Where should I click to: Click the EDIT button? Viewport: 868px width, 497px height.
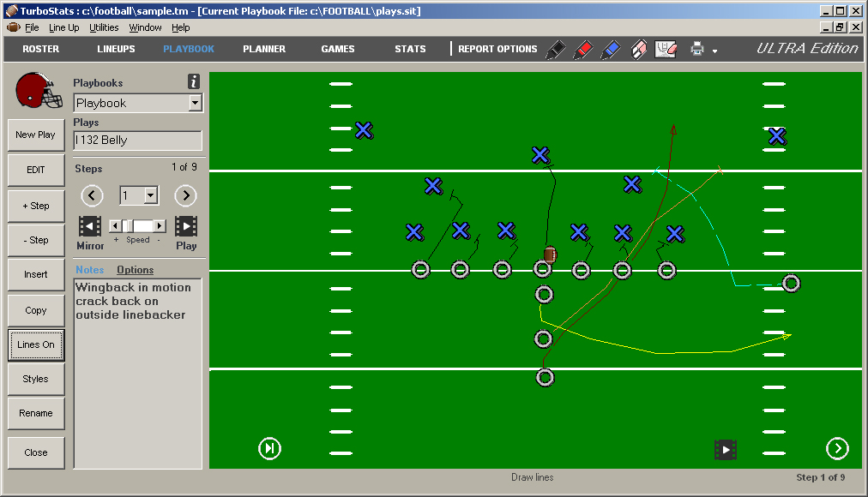tap(36, 171)
